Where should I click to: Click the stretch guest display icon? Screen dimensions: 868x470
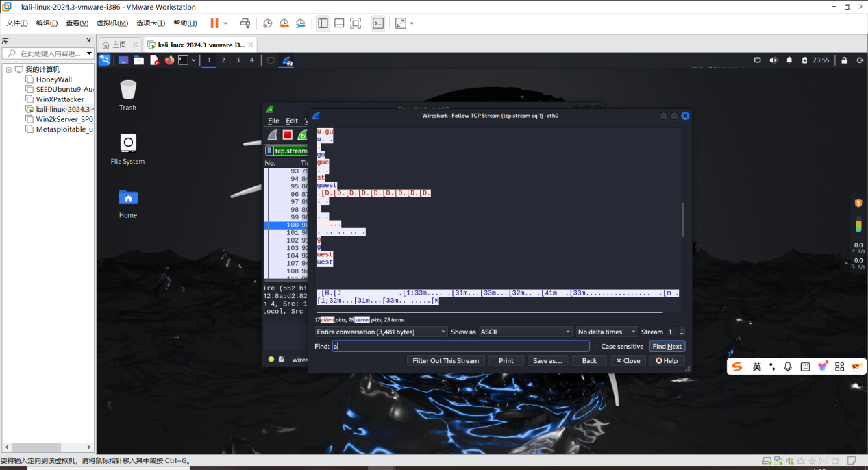coord(401,23)
